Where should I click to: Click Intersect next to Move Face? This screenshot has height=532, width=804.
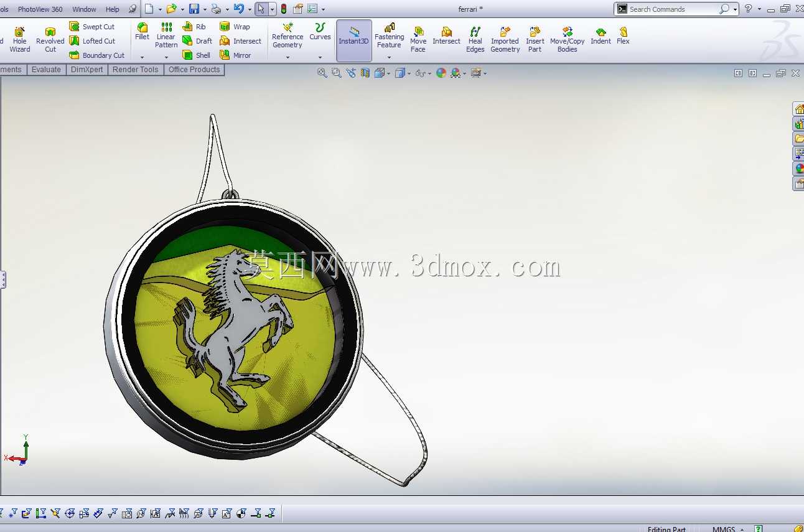[447, 36]
